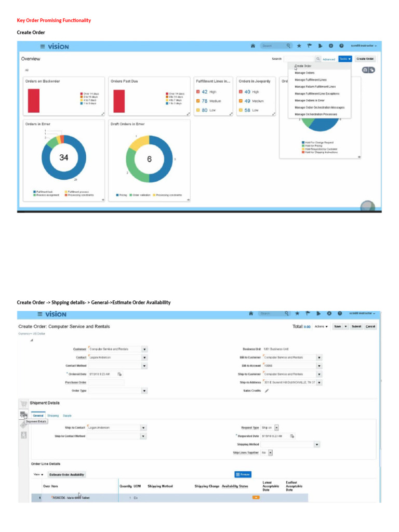This screenshot has height=532, width=399.
Task: Click order search magnifier beside Advanced
Action: (318, 59)
